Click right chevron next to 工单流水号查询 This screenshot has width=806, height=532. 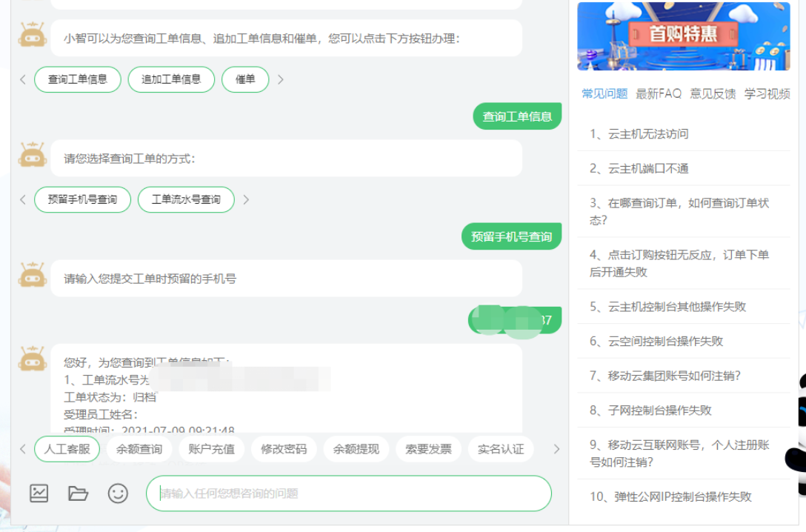point(246,199)
